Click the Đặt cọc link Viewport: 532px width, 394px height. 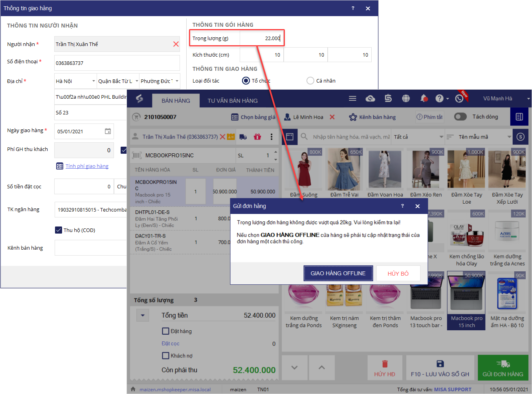170,343
